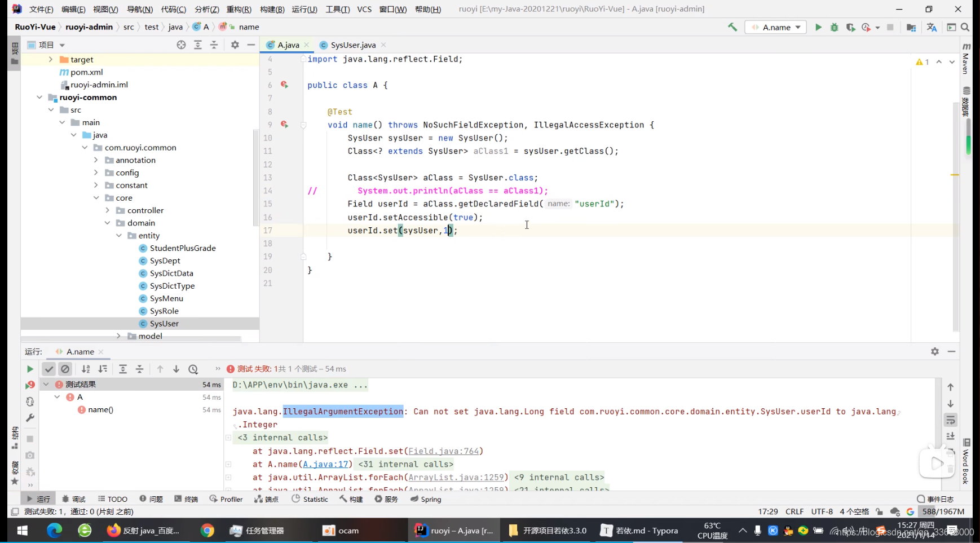Open test history clock icon

193,369
